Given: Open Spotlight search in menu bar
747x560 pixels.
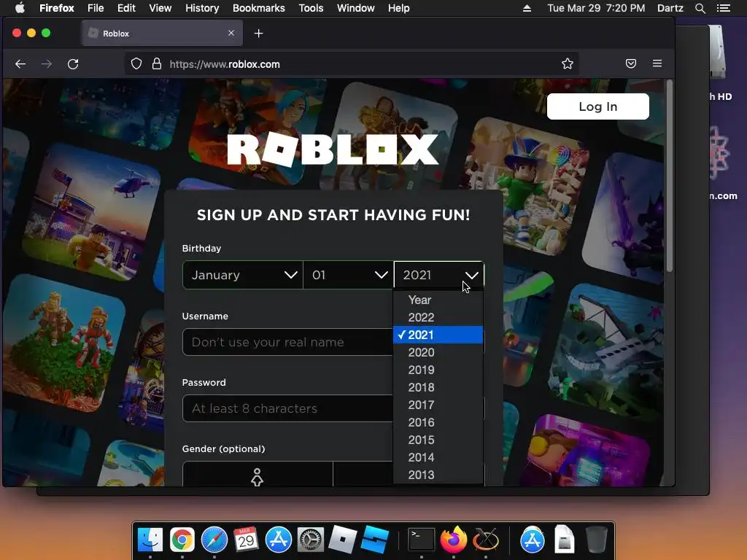Looking at the screenshot, I should tap(700, 8).
